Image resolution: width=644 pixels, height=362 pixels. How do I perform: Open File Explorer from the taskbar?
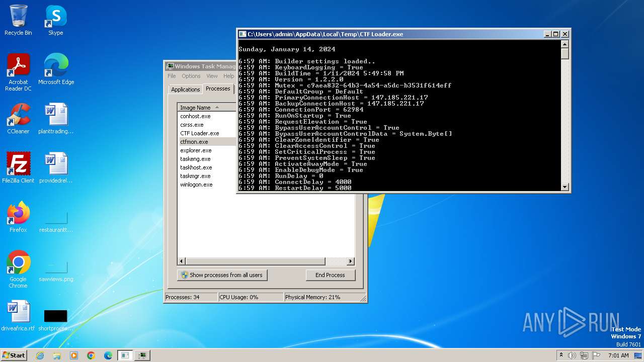pyautogui.click(x=57, y=355)
